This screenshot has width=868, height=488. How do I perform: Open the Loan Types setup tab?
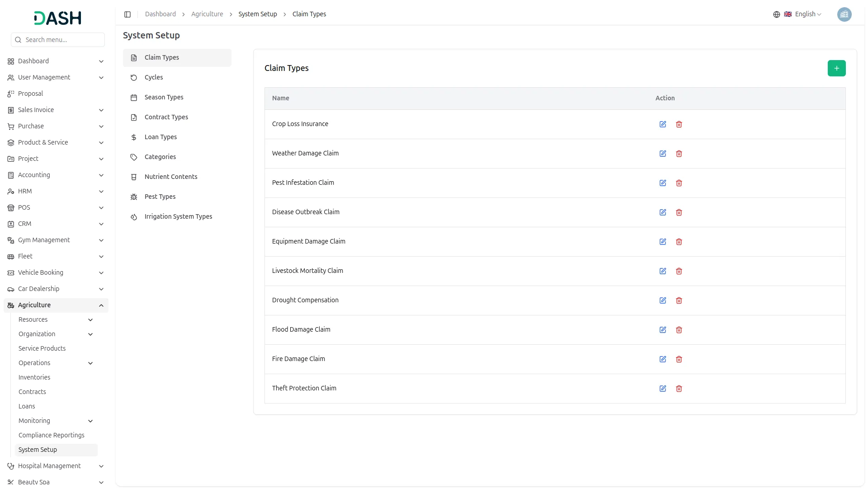click(160, 137)
